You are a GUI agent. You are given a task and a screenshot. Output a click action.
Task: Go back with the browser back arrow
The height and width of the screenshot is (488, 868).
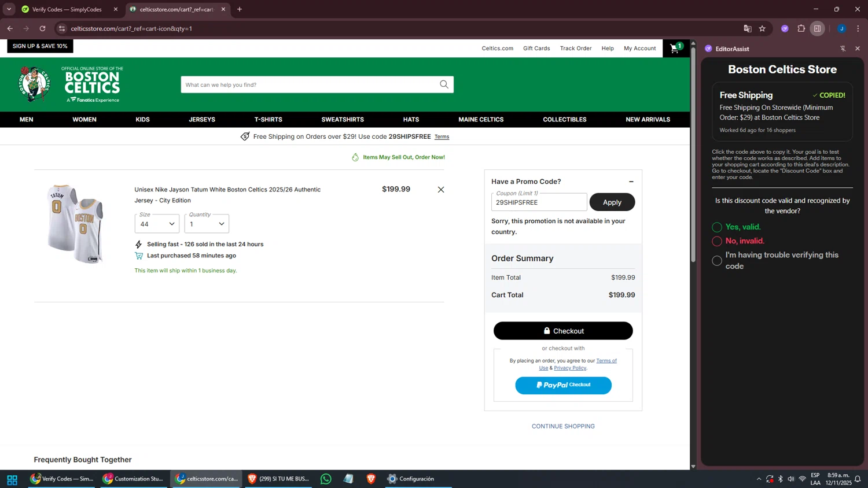click(x=10, y=28)
